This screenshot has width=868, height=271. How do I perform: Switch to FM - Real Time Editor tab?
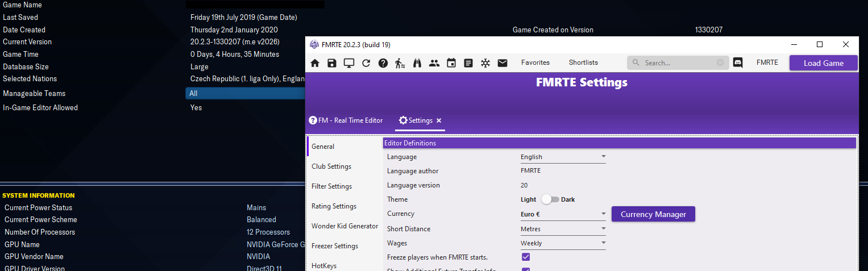point(346,120)
